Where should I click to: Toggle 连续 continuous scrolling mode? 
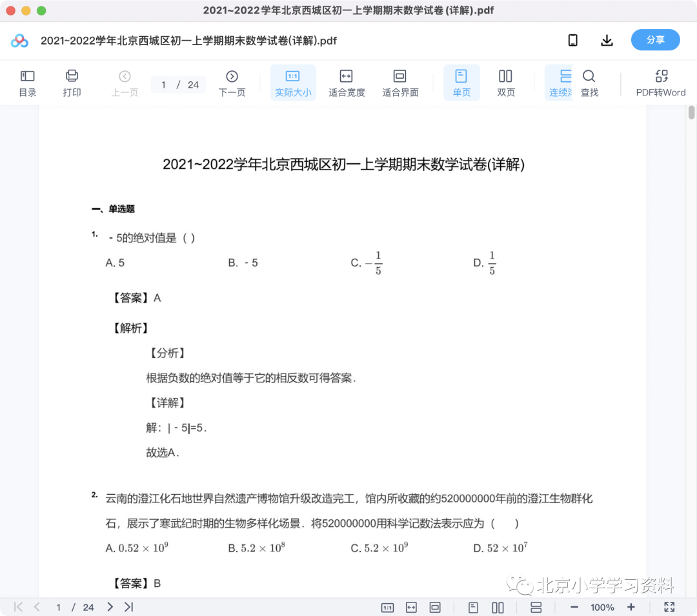(560, 83)
